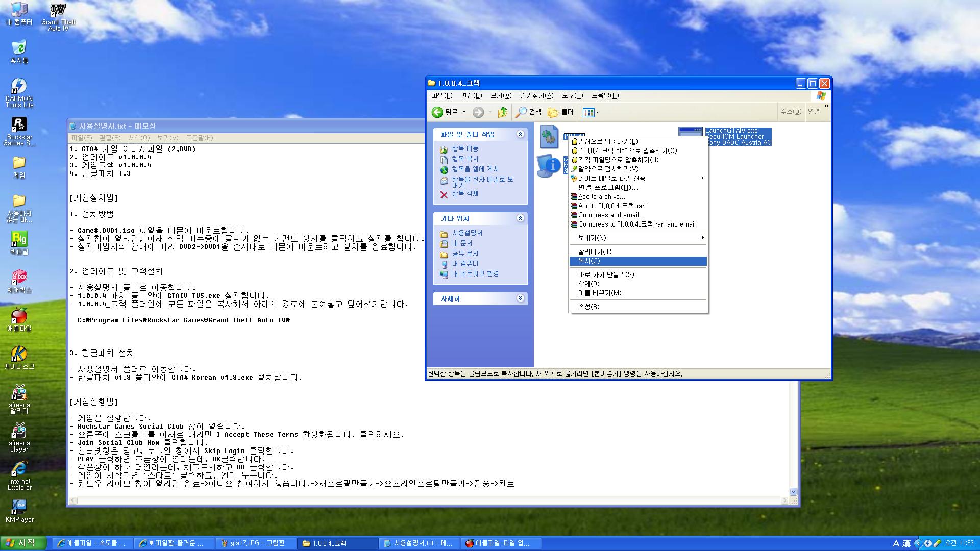The width and height of the screenshot is (980, 551).
Task: Select the info file icon in folder
Action: click(549, 166)
